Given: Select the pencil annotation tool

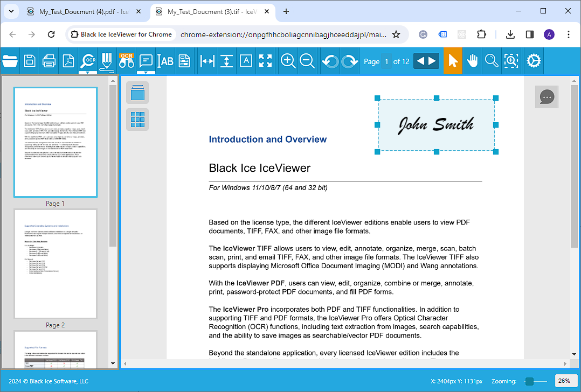Looking at the screenshot, I should (x=107, y=61).
